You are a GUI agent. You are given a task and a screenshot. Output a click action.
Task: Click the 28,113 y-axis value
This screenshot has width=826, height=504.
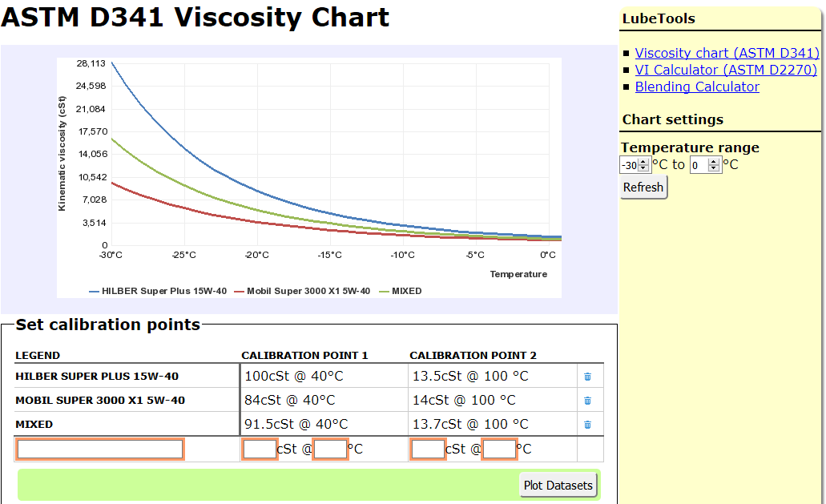(x=91, y=64)
